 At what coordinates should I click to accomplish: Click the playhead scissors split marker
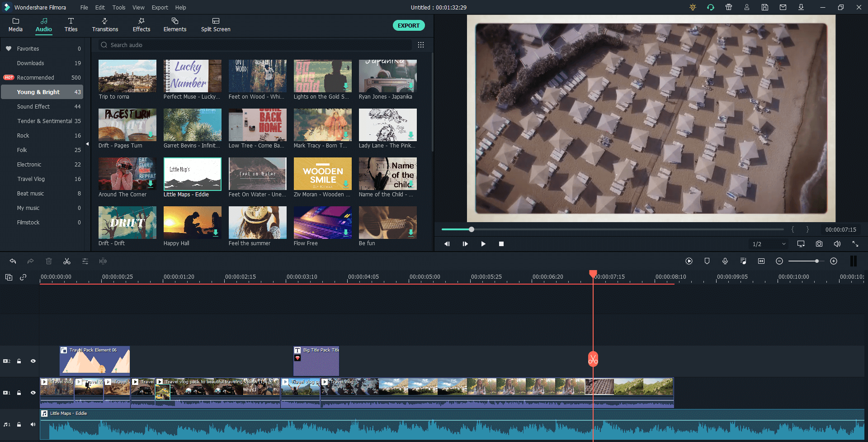[x=593, y=359]
